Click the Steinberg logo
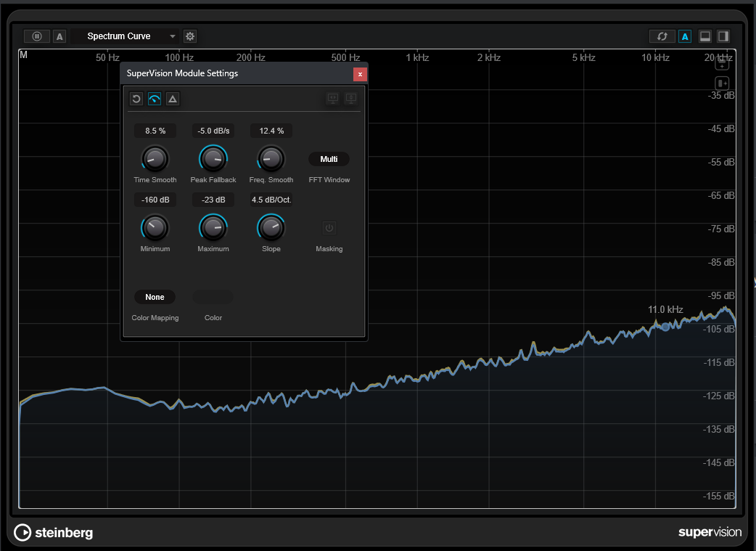The image size is (756, 551). 54,533
